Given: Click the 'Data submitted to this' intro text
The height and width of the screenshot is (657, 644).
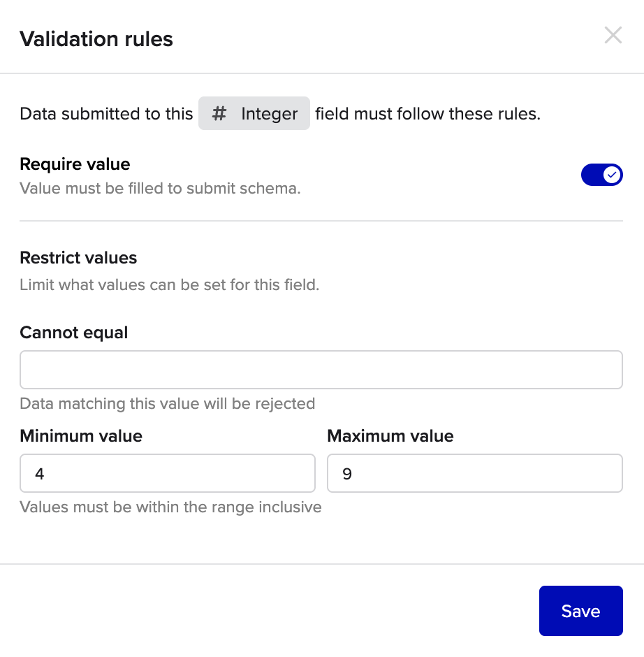Looking at the screenshot, I should point(106,114).
